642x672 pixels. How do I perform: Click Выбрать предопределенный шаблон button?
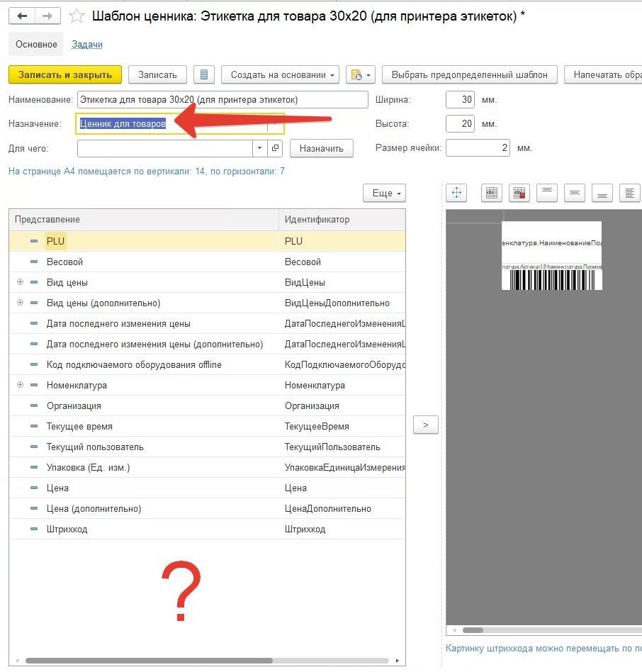pos(469,74)
